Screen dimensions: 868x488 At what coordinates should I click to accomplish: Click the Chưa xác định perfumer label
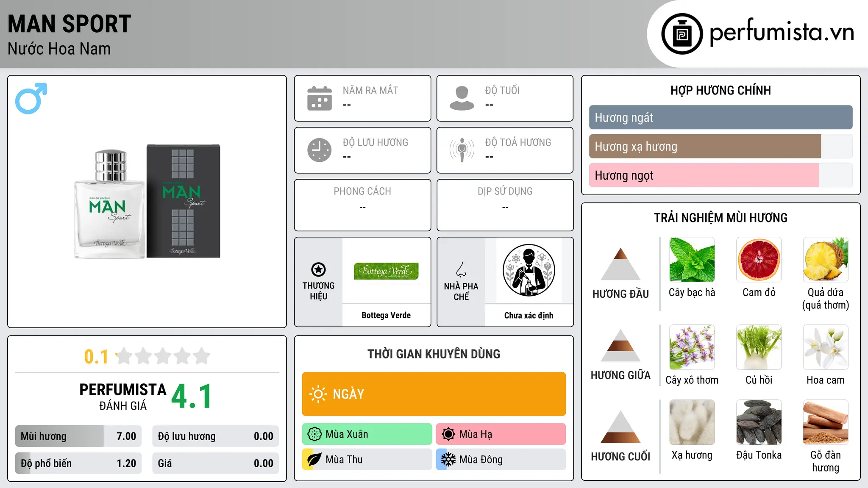pos(529,315)
